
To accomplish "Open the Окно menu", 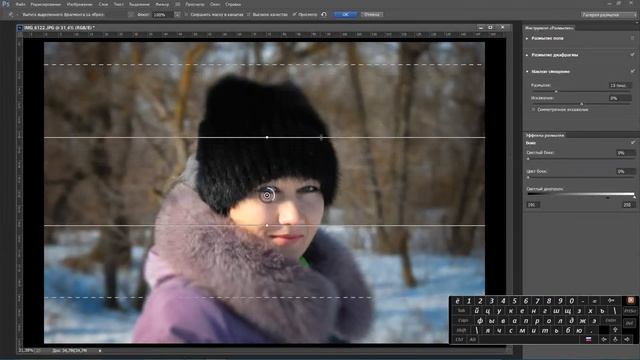I will (215, 4).
